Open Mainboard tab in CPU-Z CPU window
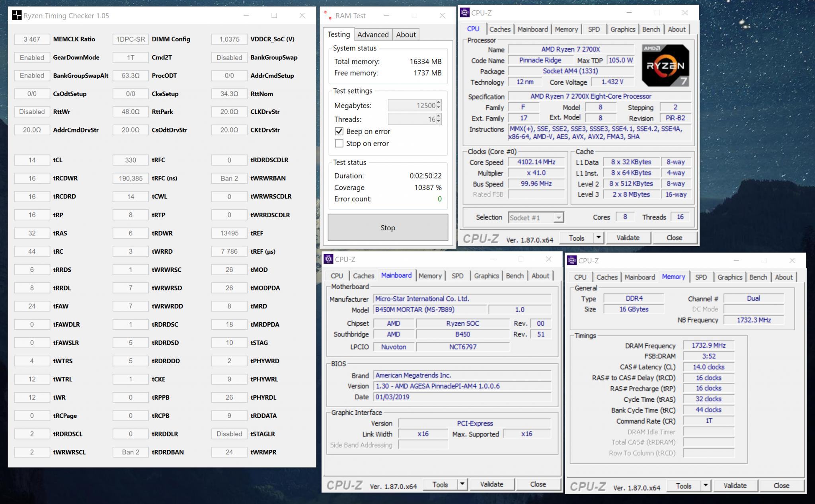This screenshot has height=504, width=815. (x=532, y=29)
